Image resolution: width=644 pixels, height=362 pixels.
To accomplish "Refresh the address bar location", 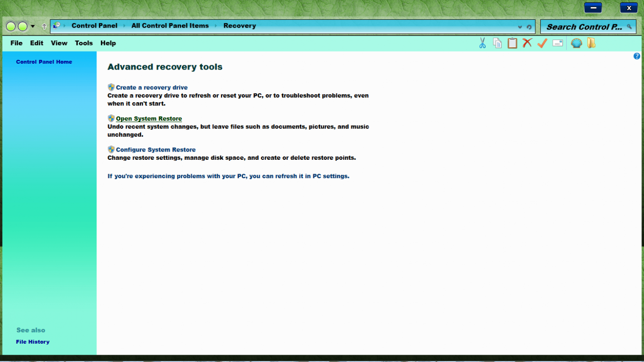I will (529, 27).
